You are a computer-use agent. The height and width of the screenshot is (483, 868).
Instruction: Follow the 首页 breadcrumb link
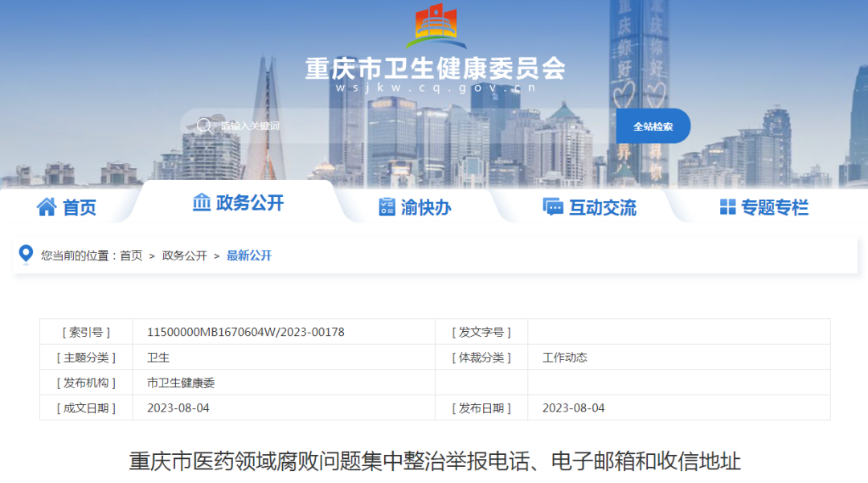[133, 256]
